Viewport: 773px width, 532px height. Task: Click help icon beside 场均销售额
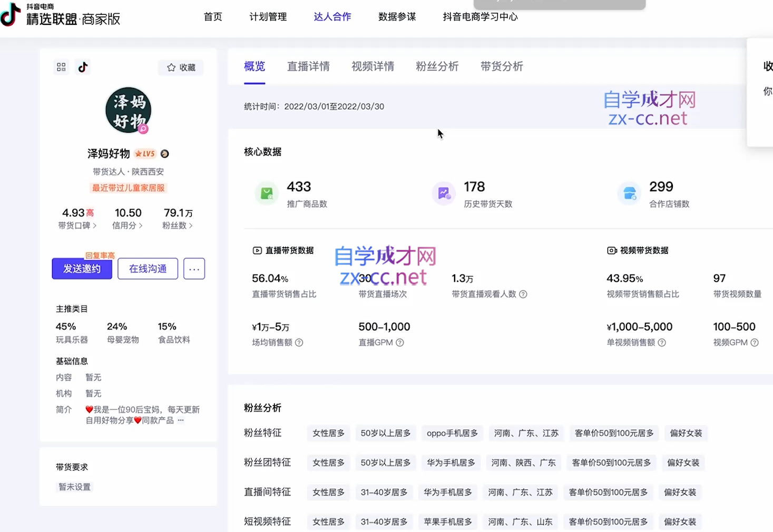tap(299, 342)
